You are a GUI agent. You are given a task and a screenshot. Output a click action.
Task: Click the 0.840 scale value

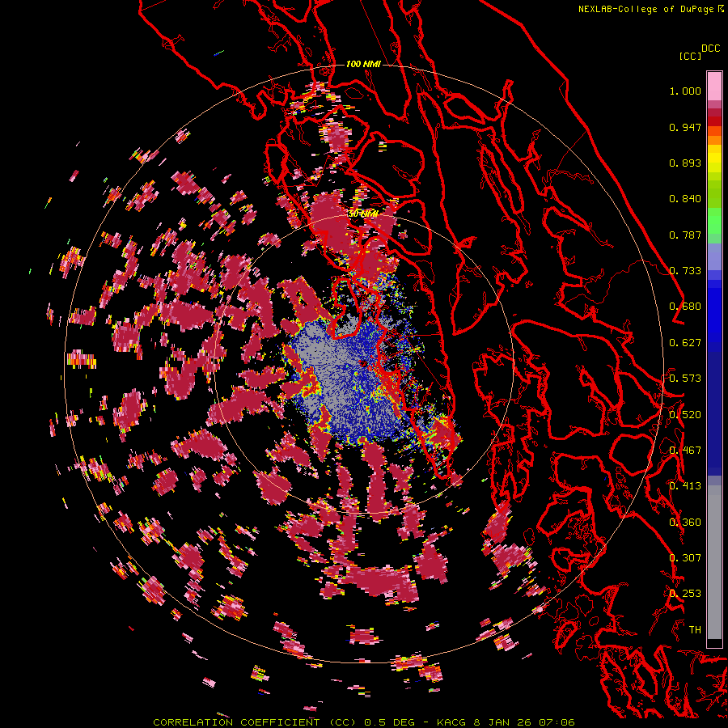(x=685, y=199)
